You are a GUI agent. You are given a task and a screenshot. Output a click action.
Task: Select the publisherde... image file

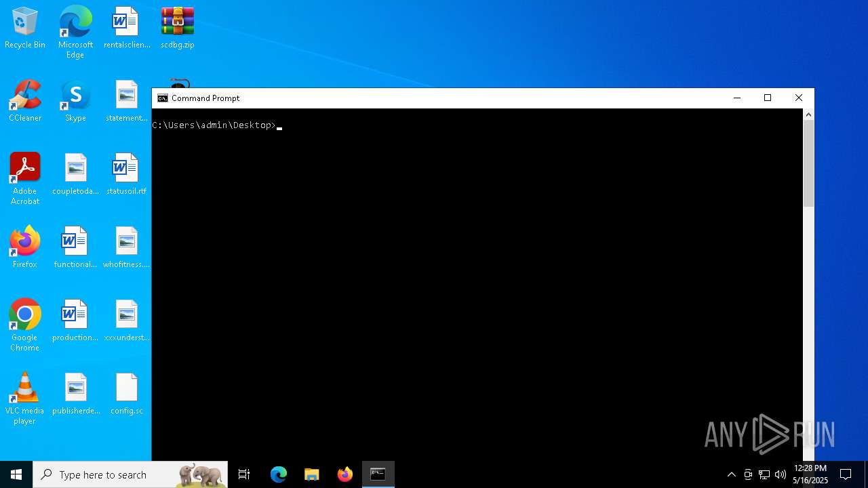[x=75, y=394]
